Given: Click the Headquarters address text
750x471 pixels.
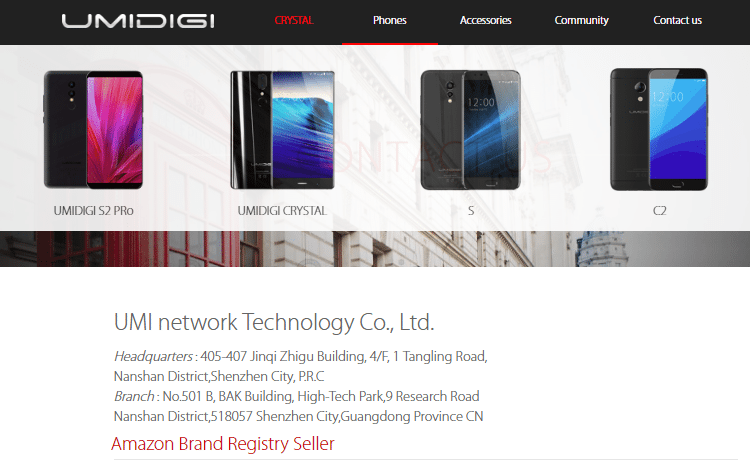Looking at the screenshot, I should [x=300, y=366].
